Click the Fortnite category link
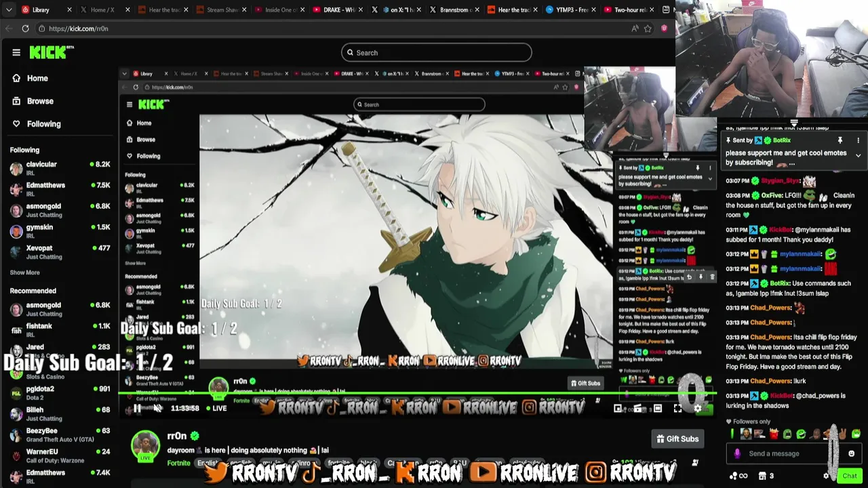868x488 pixels. click(178, 463)
